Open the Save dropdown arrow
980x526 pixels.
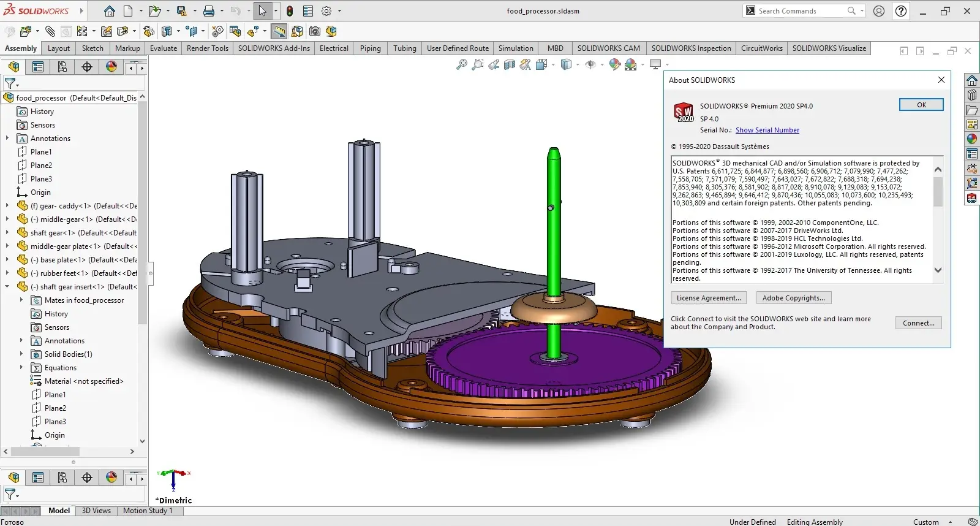tap(195, 11)
